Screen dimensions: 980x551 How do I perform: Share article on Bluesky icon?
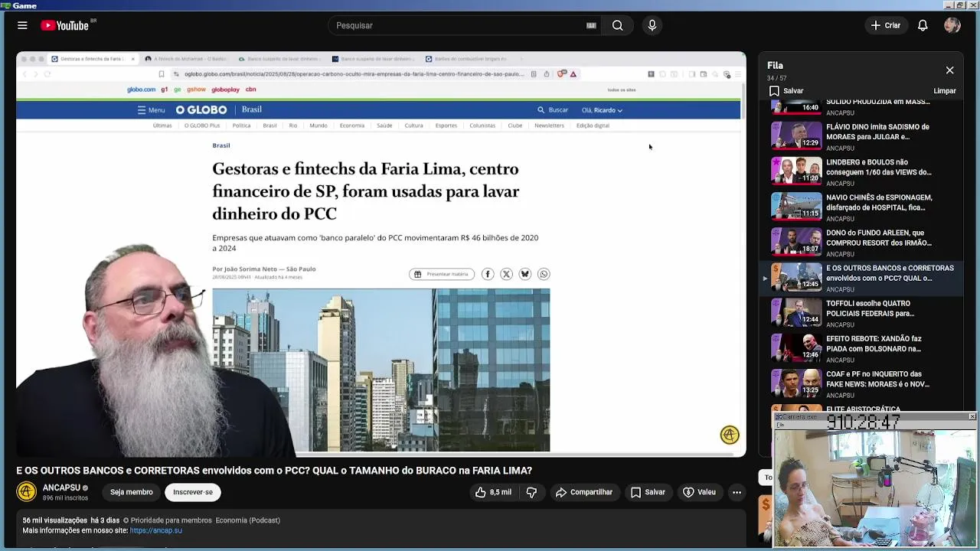(x=524, y=274)
